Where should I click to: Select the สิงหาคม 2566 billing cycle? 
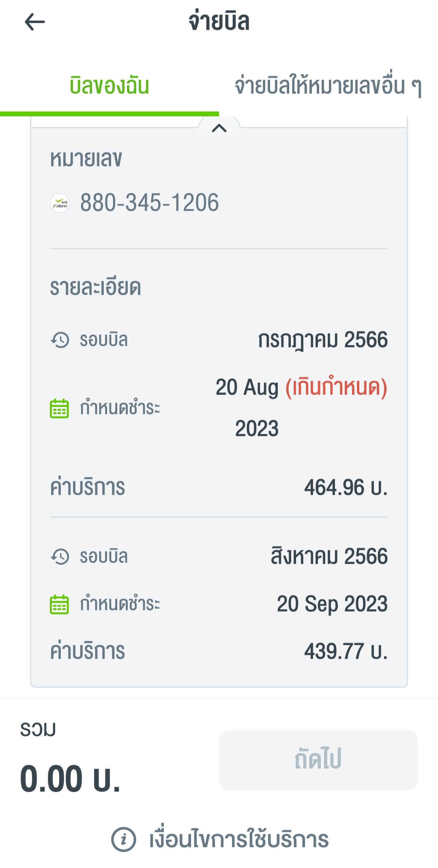[329, 557]
